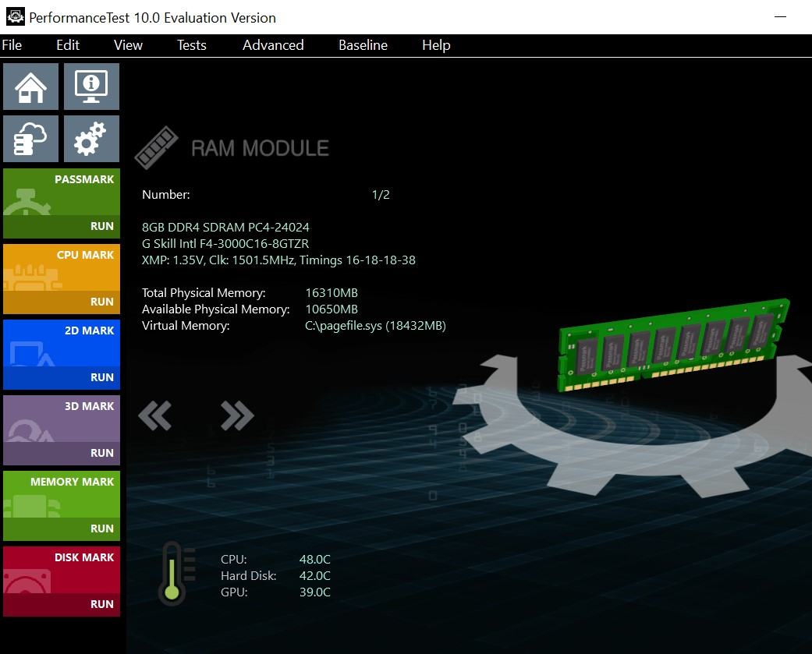Click CPU temperature 48.0C
Image resolution: width=812 pixels, height=654 pixels.
click(315, 560)
